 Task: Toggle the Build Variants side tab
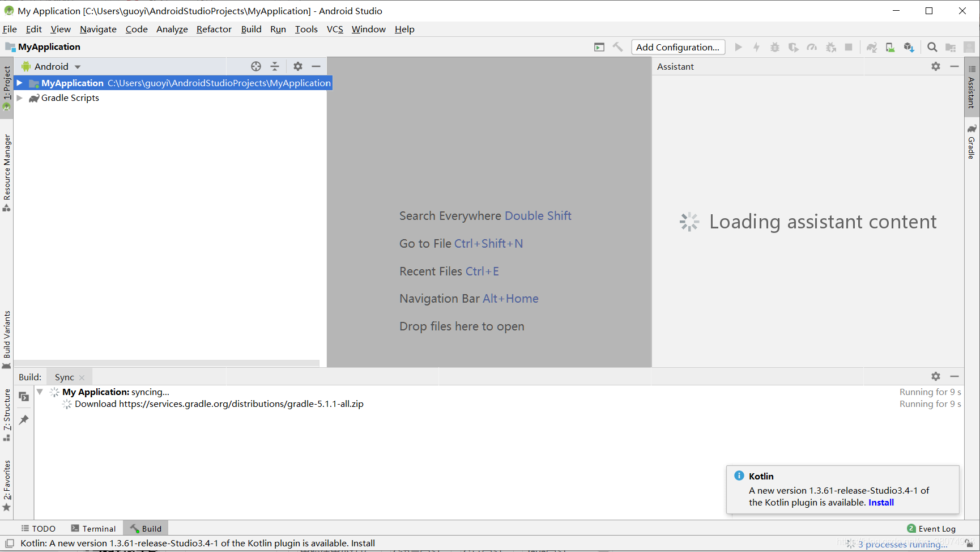7,339
